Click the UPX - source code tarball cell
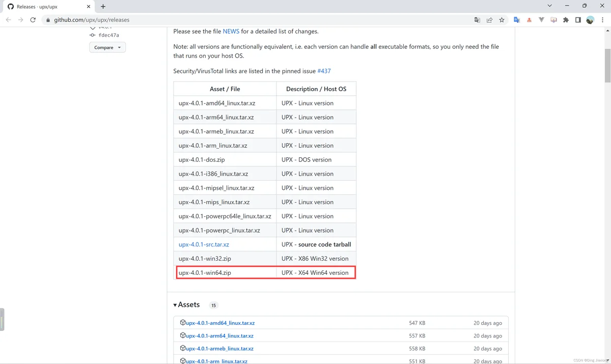Screen dimensions: 611x364 pyautogui.click(x=316, y=244)
